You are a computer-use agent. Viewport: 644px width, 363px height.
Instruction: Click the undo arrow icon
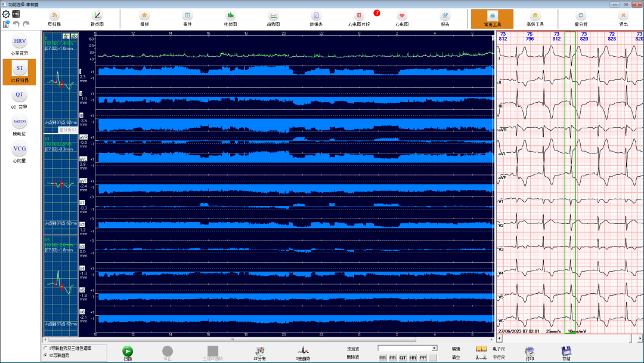(x=17, y=24)
